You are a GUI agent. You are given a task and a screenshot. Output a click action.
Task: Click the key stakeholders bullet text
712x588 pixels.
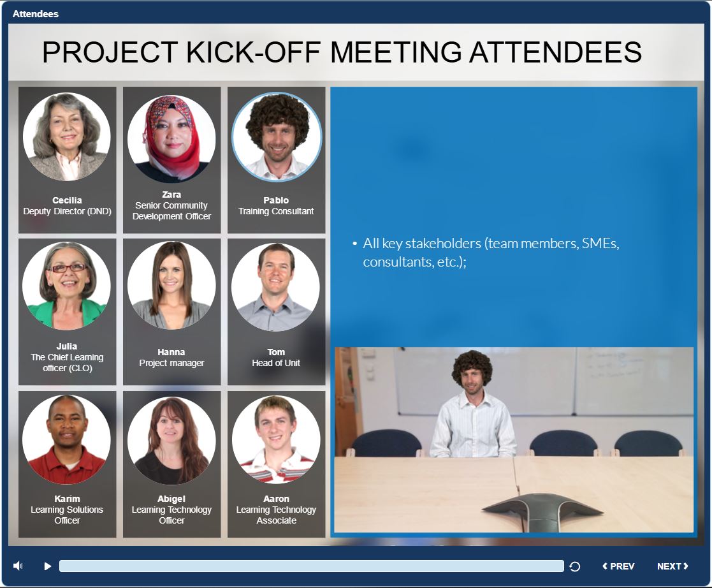(490, 253)
